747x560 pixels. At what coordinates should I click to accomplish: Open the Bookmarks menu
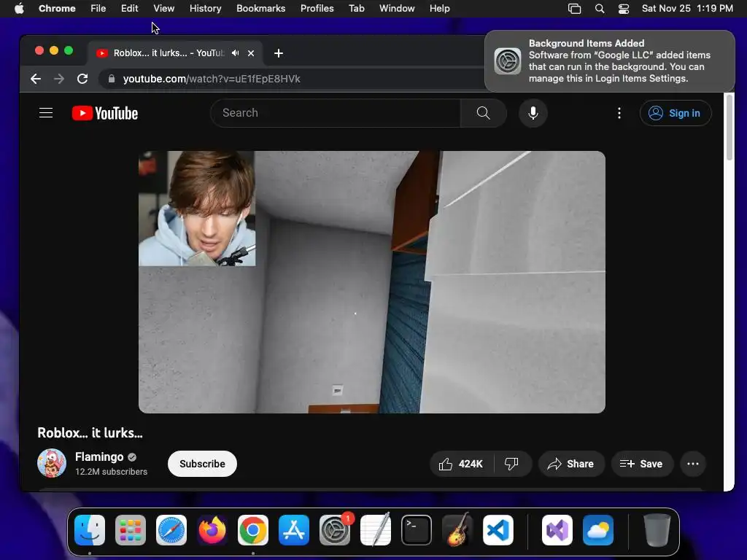(x=260, y=8)
